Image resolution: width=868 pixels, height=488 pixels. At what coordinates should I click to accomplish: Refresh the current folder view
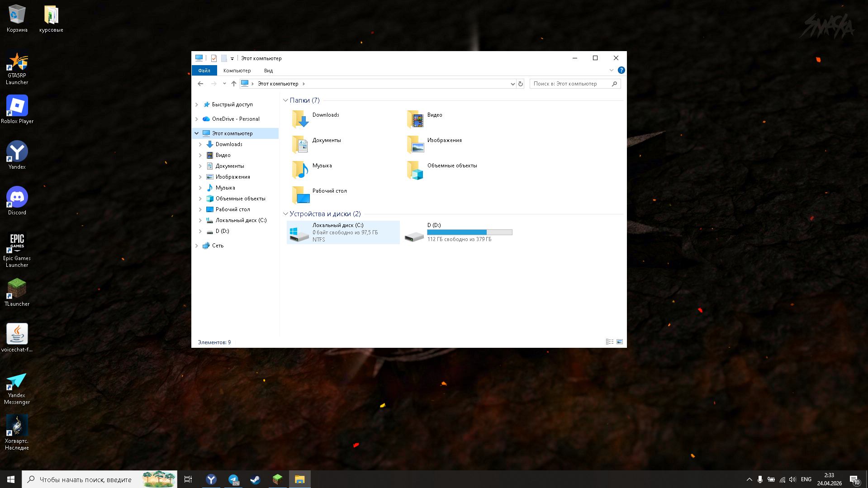tap(521, 84)
